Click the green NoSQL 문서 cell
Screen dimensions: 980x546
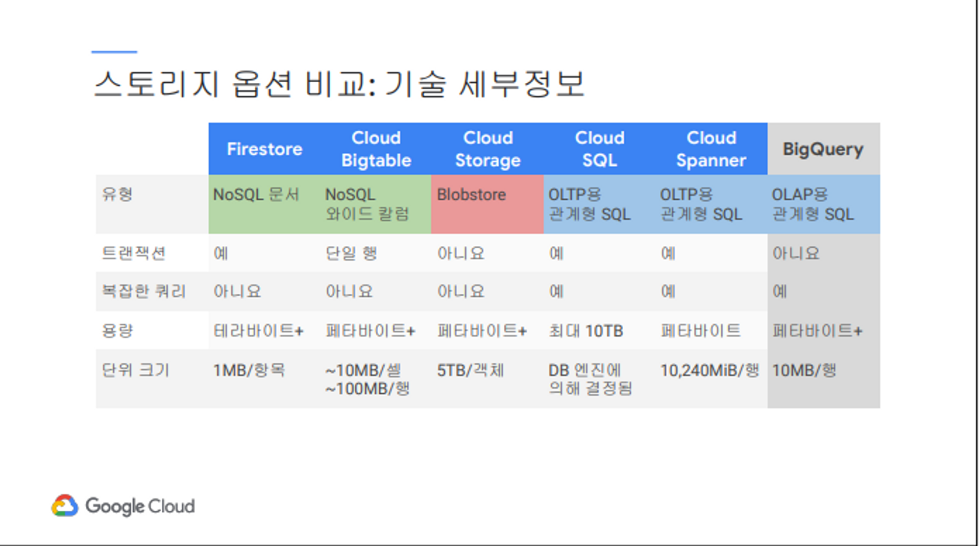265,204
